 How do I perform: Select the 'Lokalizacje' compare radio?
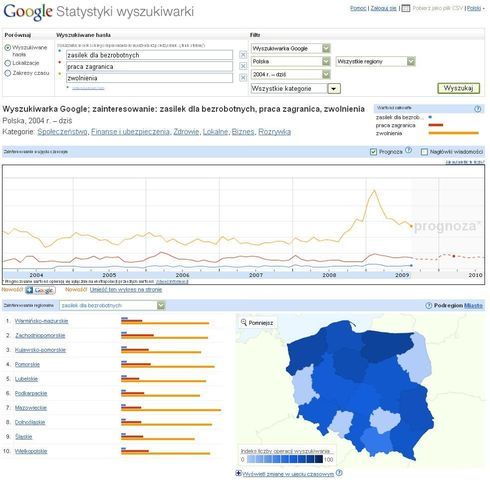(8, 63)
